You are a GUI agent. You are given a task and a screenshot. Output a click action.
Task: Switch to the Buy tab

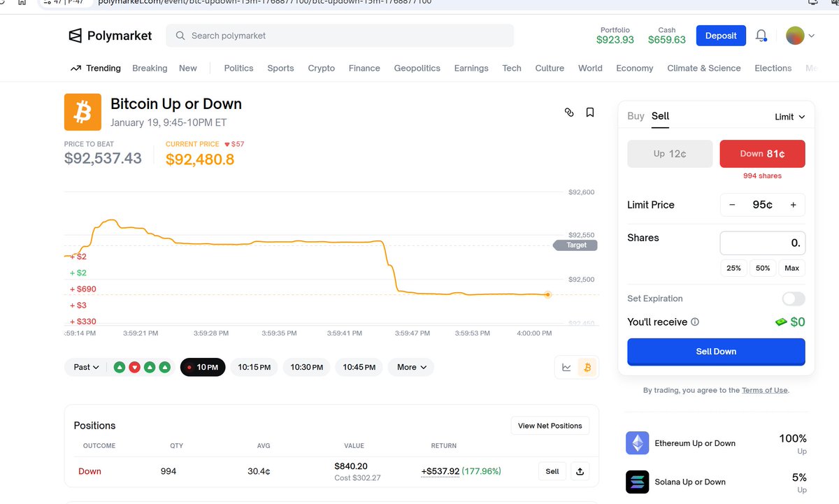tap(636, 116)
